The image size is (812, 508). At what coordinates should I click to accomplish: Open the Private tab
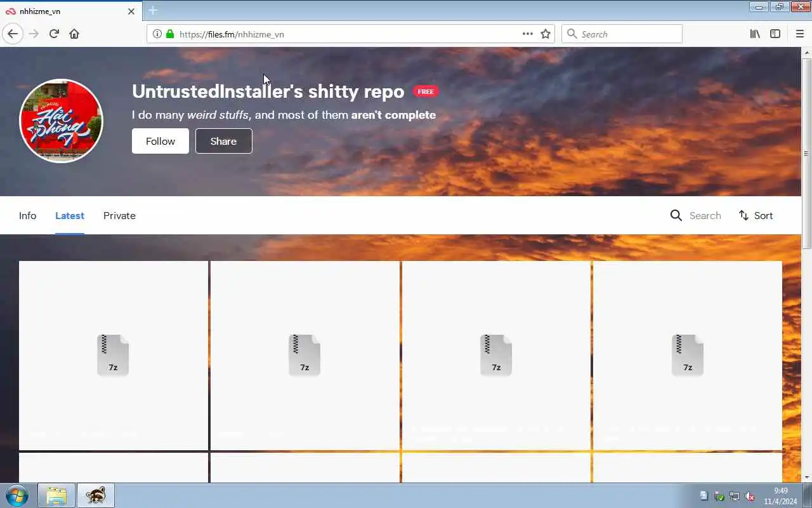tap(119, 215)
